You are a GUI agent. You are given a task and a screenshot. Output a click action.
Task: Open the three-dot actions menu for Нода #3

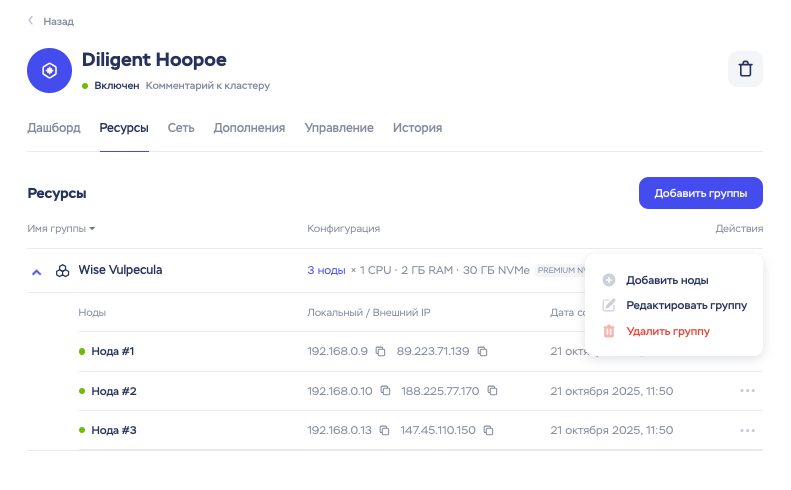click(x=747, y=430)
